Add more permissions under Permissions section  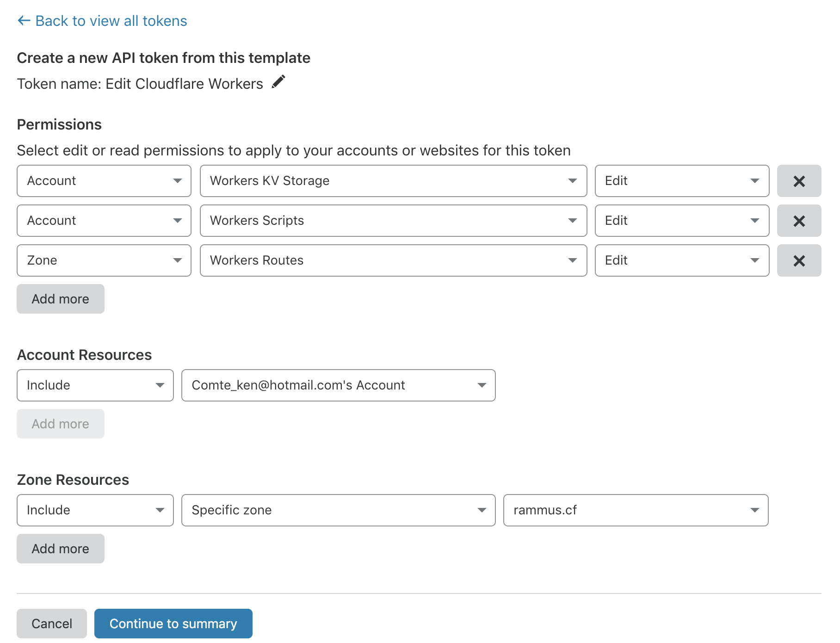pyautogui.click(x=61, y=299)
